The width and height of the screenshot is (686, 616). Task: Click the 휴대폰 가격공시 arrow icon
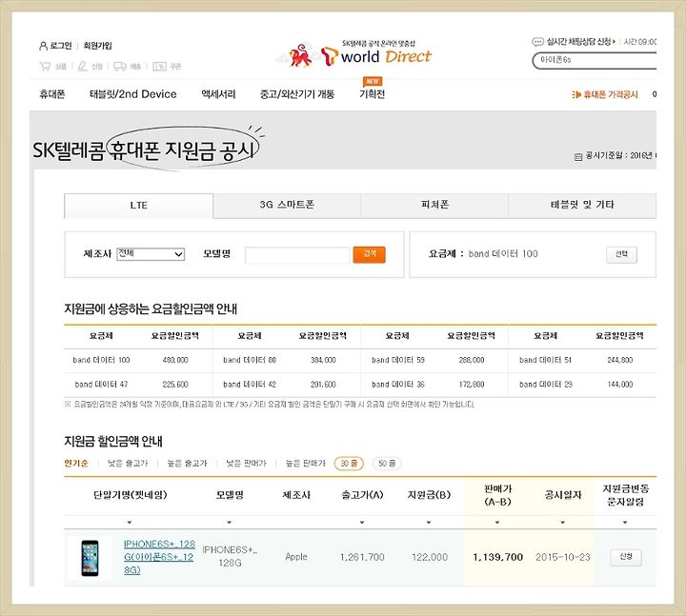tap(576, 94)
